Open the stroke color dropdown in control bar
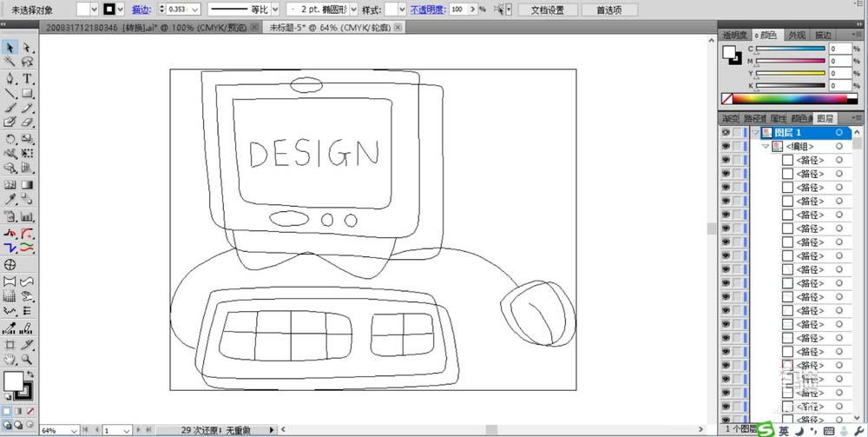This screenshot has width=868, height=437. coord(120,10)
